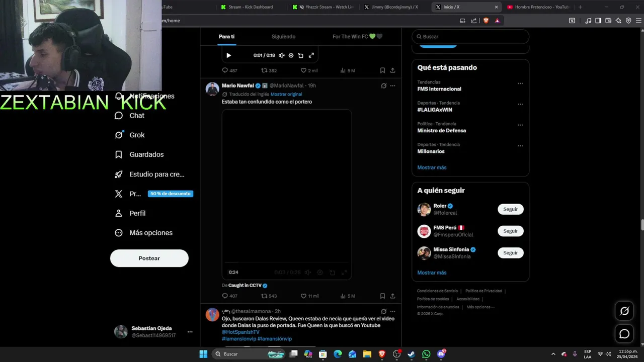Screen dimensions: 644x362
Task: Open For The Win FC tab
Action: (357, 36)
